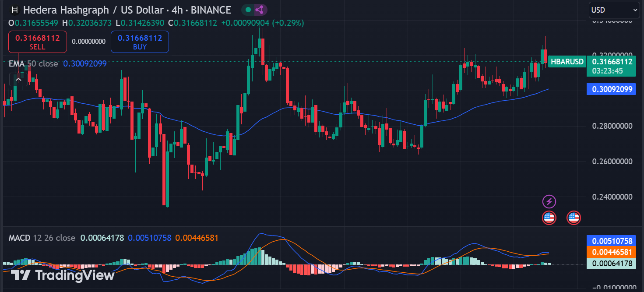Click the purple lightning bolt event icon
644x292 pixels.
click(x=549, y=201)
